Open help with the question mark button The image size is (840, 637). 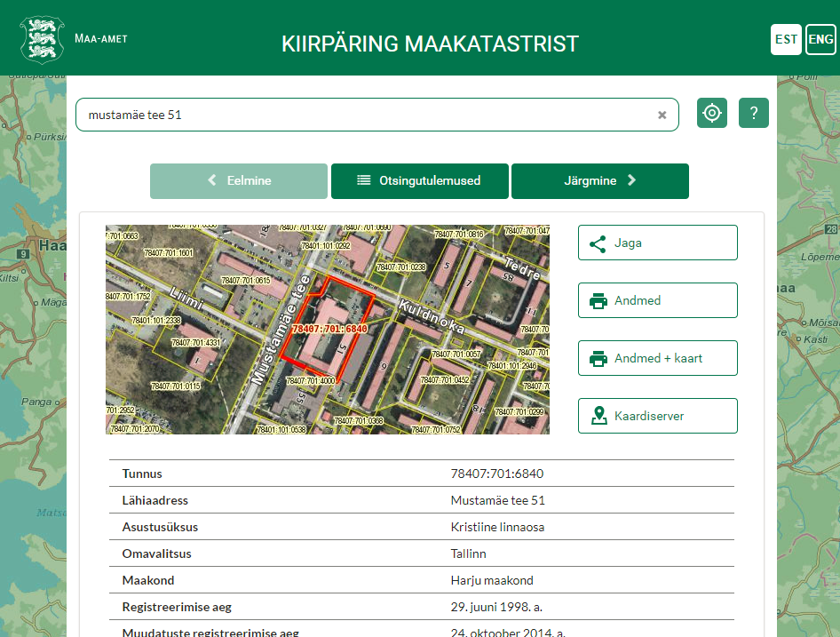click(754, 113)
